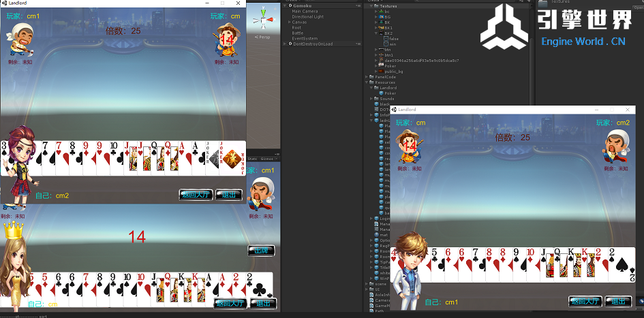Collapse the Textures folder arrow
This screenshot has height=318, width=644.
pyautogui.click(x=371, y=6)
